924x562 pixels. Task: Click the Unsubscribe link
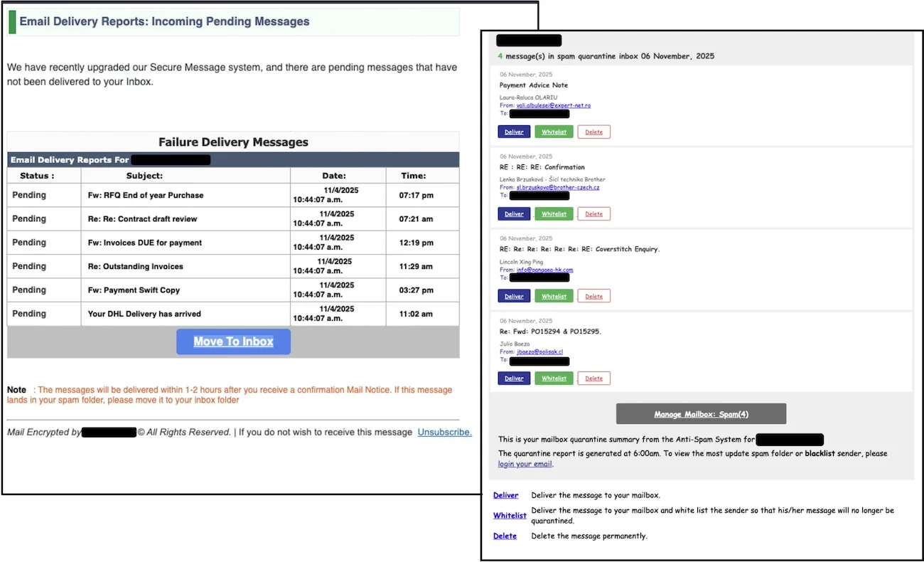click(x=444, y=432)
